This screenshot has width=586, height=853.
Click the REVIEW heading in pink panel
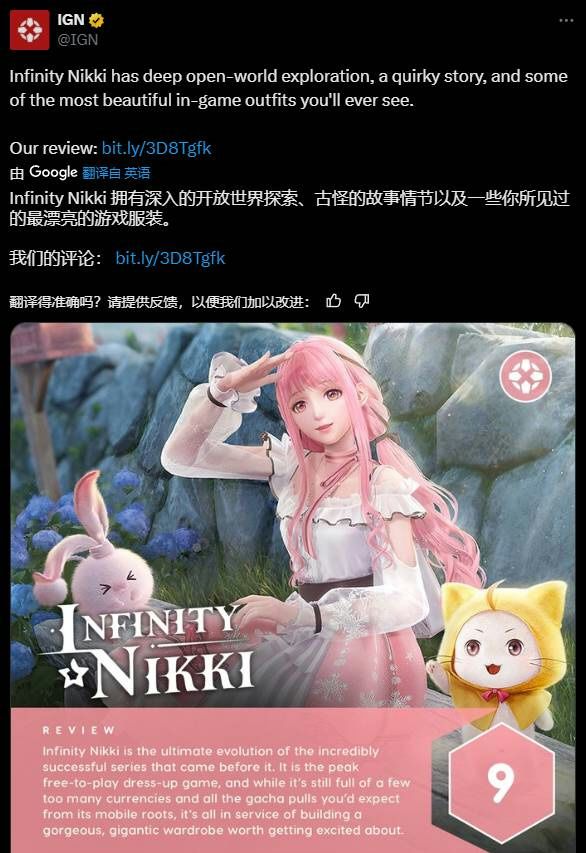pos(79,730)
